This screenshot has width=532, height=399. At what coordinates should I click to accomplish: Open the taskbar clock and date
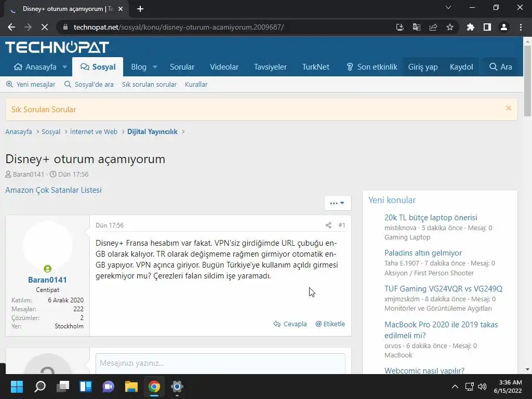tap(508, 387)
